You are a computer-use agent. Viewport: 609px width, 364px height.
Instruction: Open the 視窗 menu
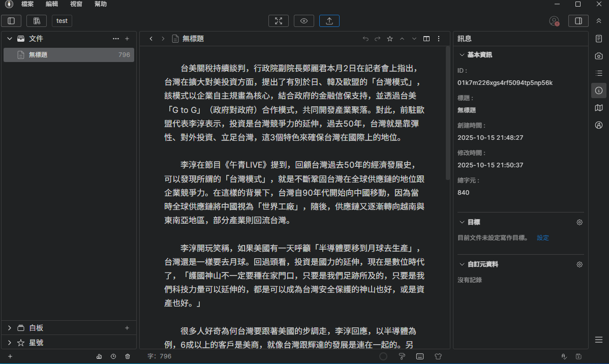click(76, 4)
